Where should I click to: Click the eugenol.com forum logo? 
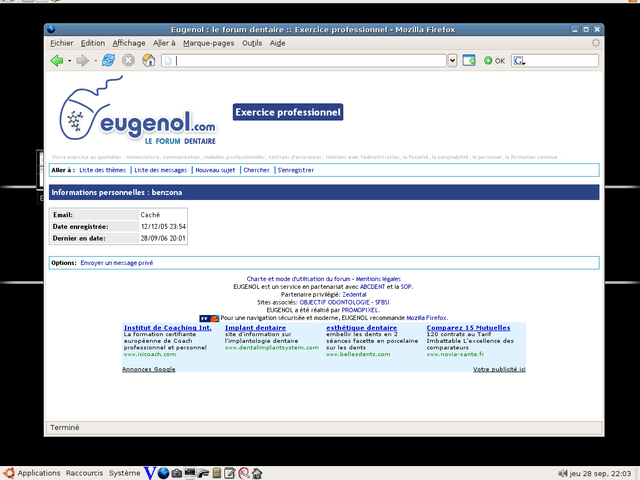pos(138,111)
